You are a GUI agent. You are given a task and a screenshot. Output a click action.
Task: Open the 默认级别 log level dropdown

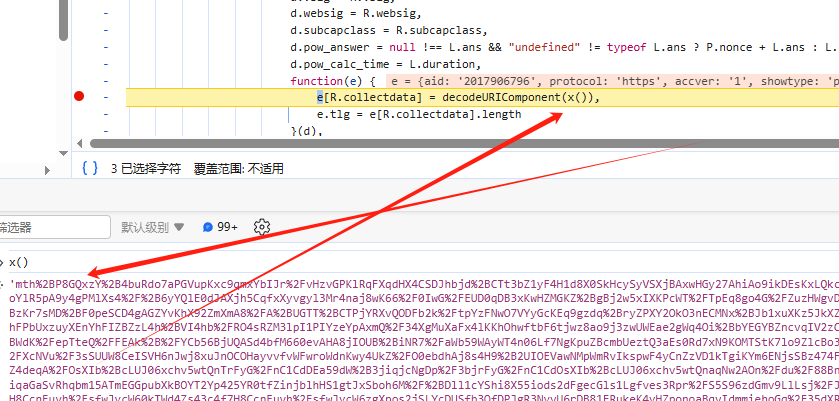click(152, 228)
